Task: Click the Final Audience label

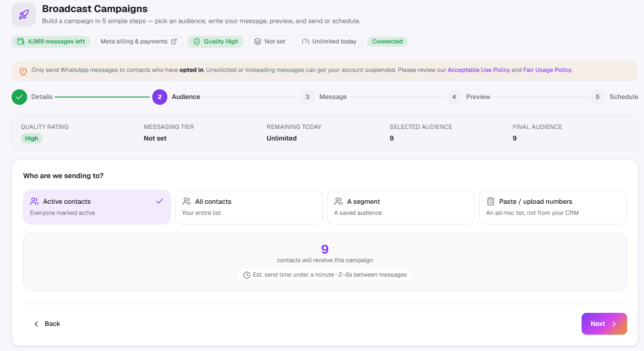Action: 537,127
